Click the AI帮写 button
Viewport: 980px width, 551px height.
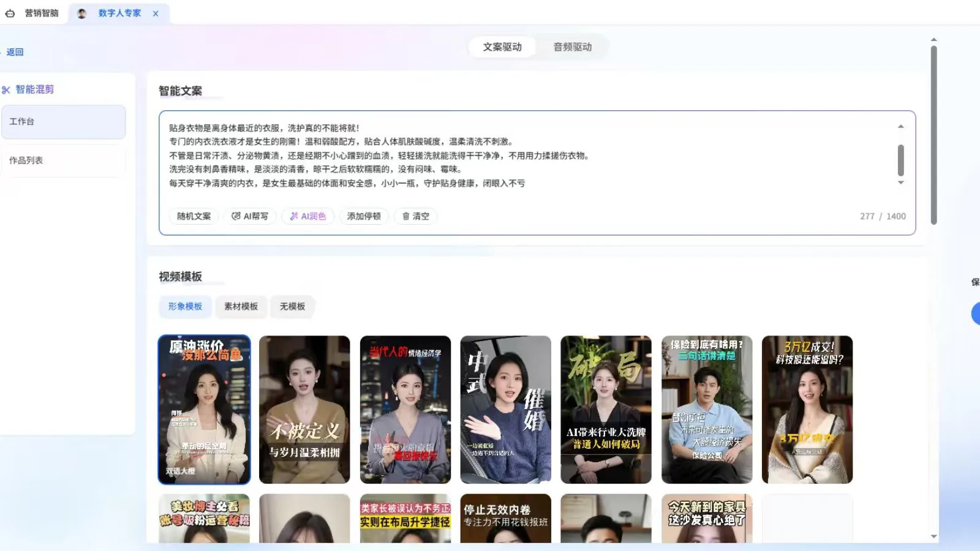[250, 216]
